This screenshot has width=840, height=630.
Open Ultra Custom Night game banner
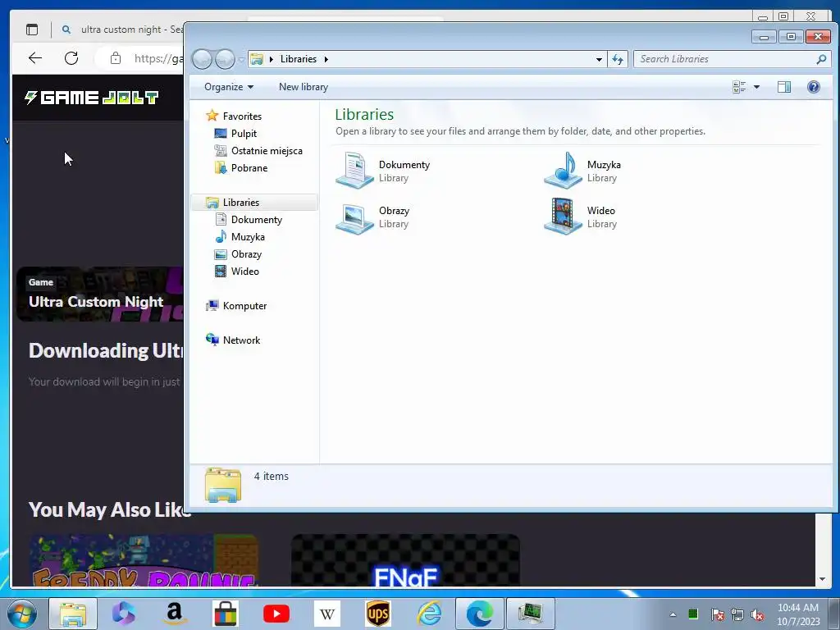coord(99,294)
